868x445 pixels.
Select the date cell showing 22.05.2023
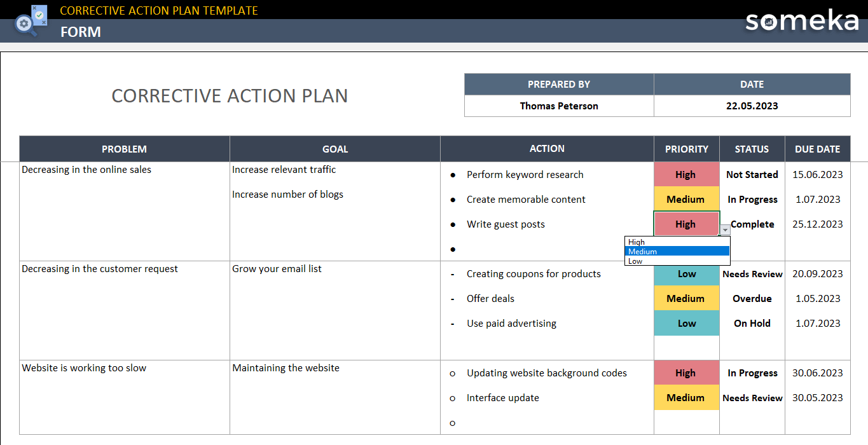pyautogui.click(x=752, y=106)
